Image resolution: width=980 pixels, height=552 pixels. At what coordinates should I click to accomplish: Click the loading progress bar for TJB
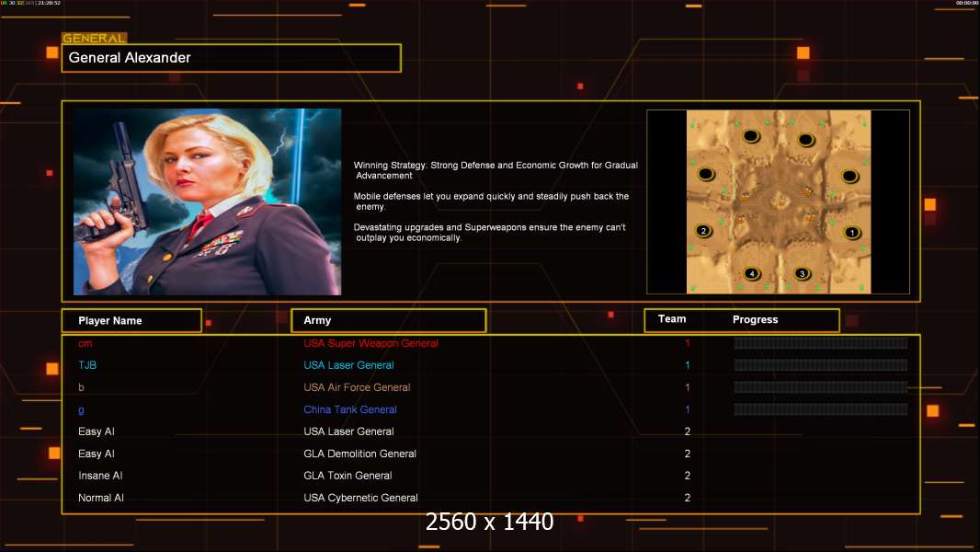click(x=820, y=365)
